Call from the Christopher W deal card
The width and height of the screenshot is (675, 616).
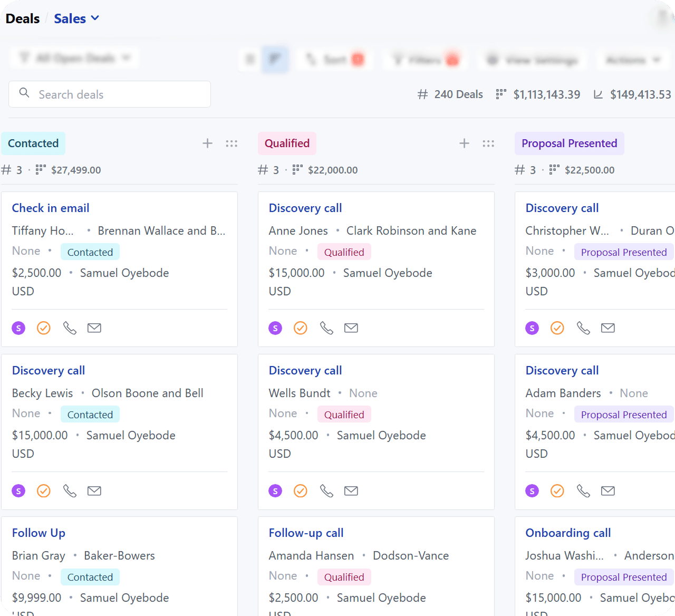click(583, 328)
